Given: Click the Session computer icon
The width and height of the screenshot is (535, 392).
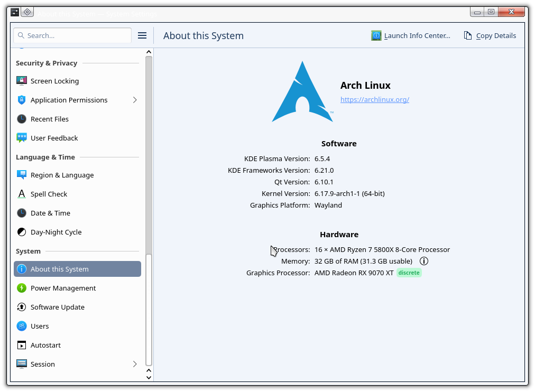Looking at the screenshot, I should tap(22, 364).
